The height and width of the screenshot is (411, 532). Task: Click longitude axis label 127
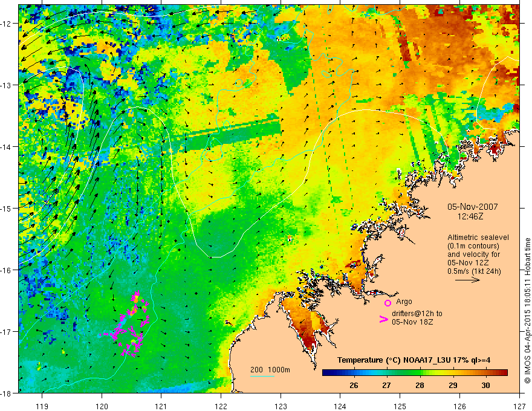[x=519, y=406]
